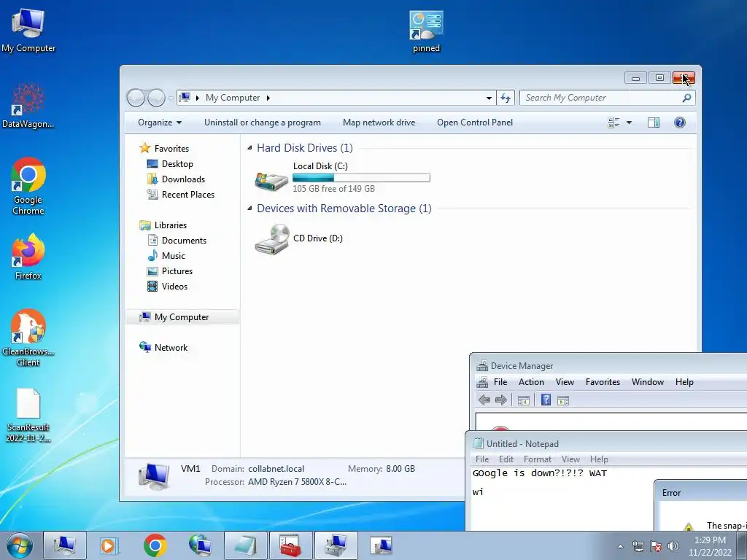The image size is (747, 560).
Task: Click the Action Center flag tray icon
Action: click(x=656, y=546)
